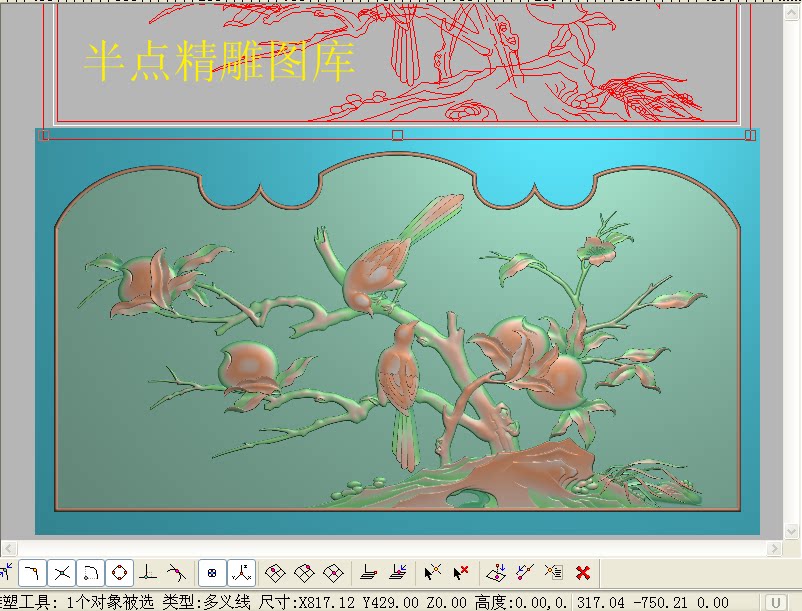
Task: Click vertical scrollbar down arrow
Action: [791, 531]
